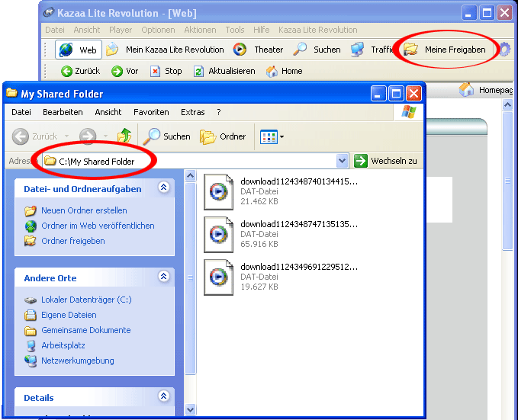Select download file sized 21.462 KB
The image size is (518, 420).
281,191
